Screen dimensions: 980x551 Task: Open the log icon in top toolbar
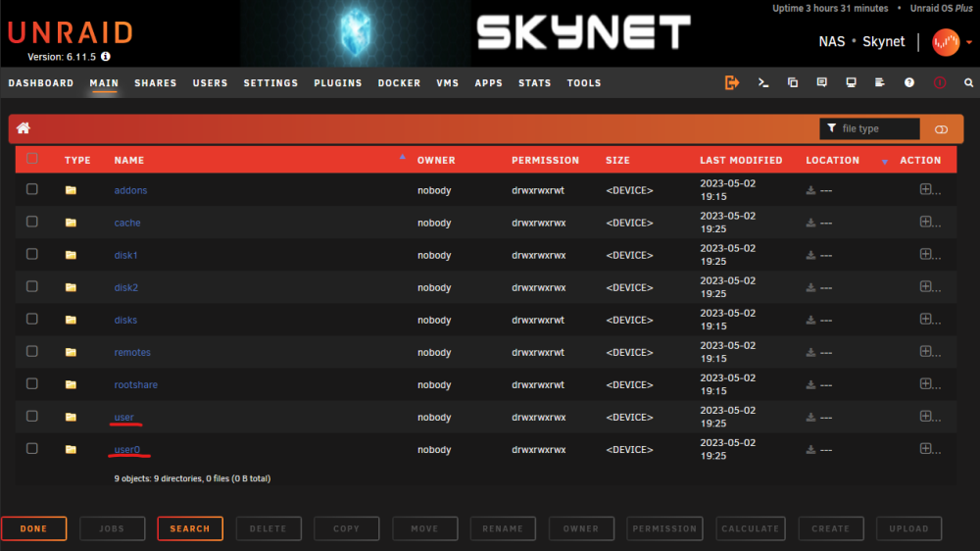pos(880,82)
